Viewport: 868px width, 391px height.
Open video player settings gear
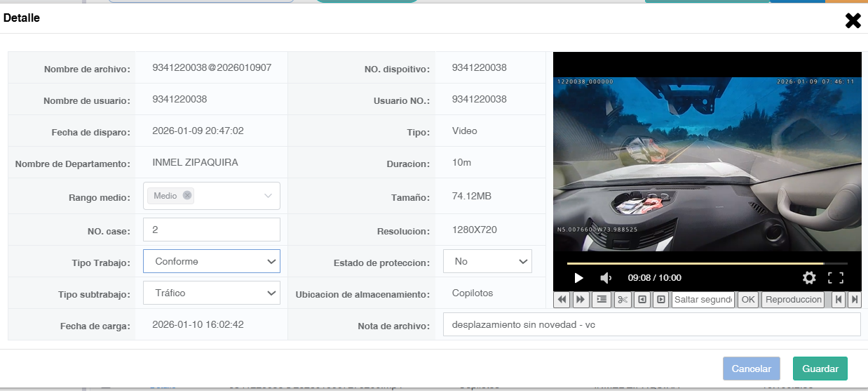[809, 278]
